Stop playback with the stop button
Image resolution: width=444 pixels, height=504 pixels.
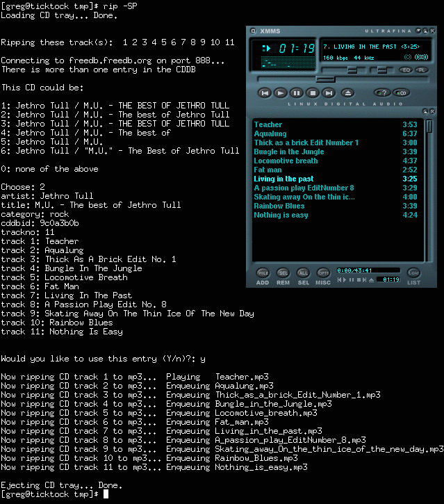pos(313,92)
